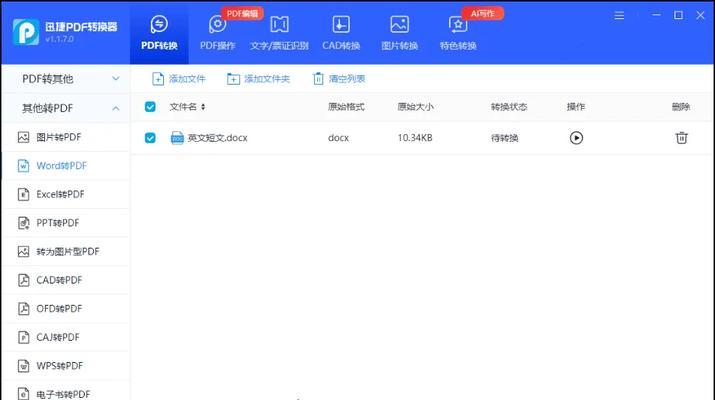
Task: Toggle the select-all checkbox in header
Action: coord(150,107)
